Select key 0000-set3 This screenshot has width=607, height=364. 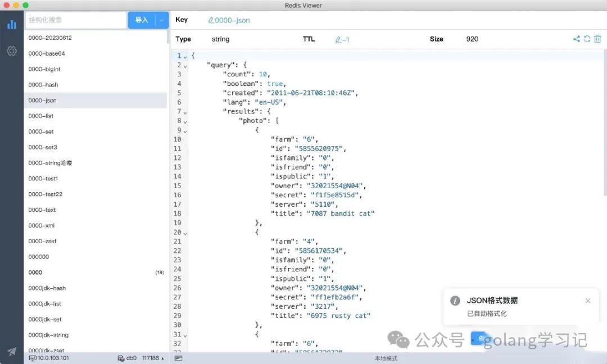[x=95, y=147]
